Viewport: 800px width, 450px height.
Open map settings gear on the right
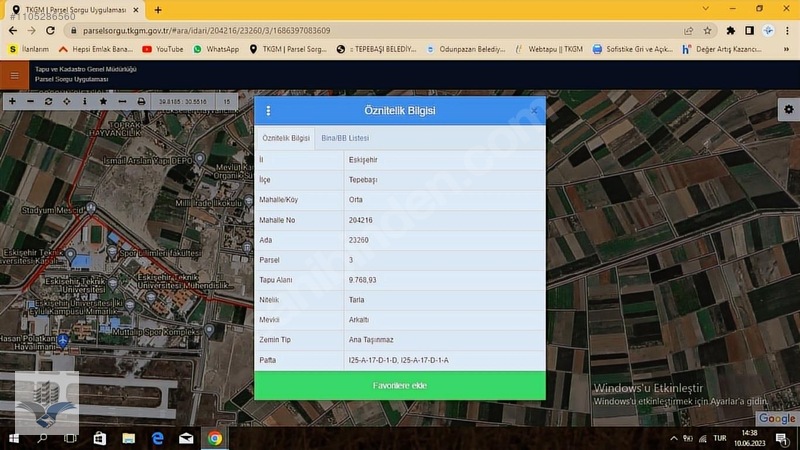click(x=789, y=110)
